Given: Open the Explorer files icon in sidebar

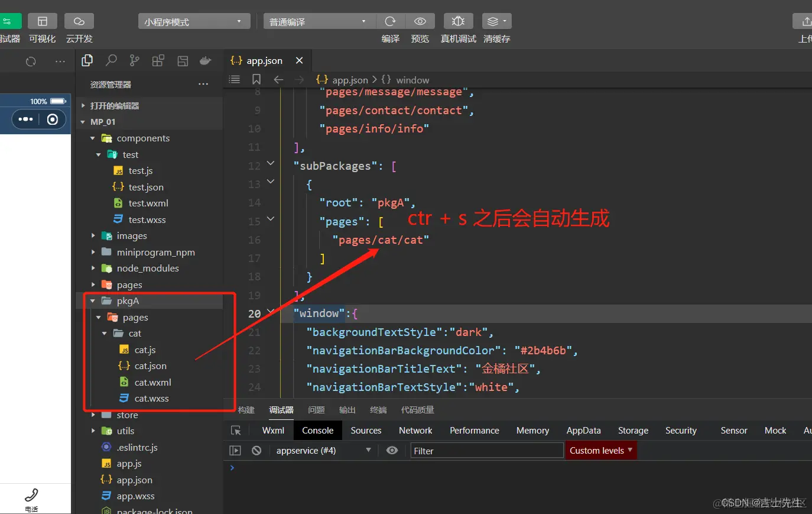Looking at the screenshot, I should click(87, 60).
